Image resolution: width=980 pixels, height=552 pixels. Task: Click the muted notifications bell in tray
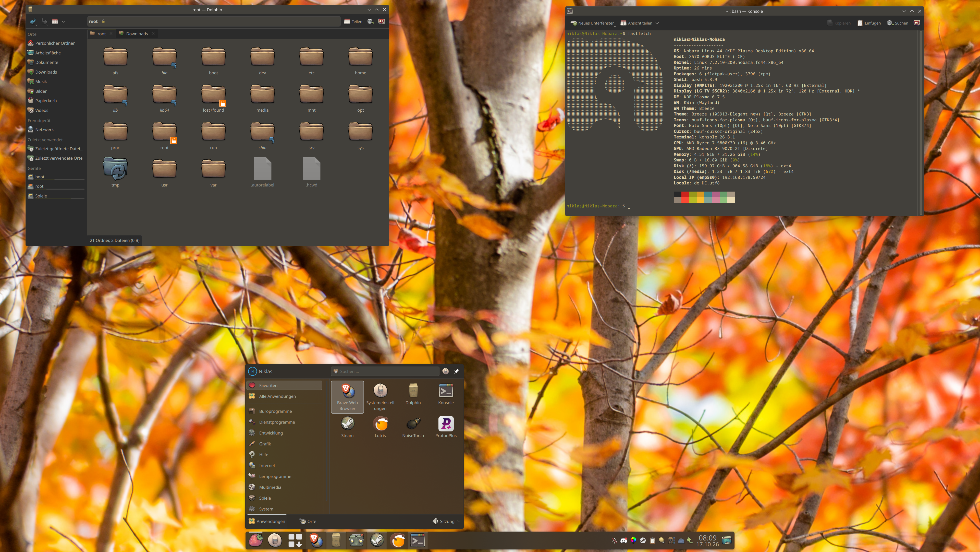coord(614,541)
